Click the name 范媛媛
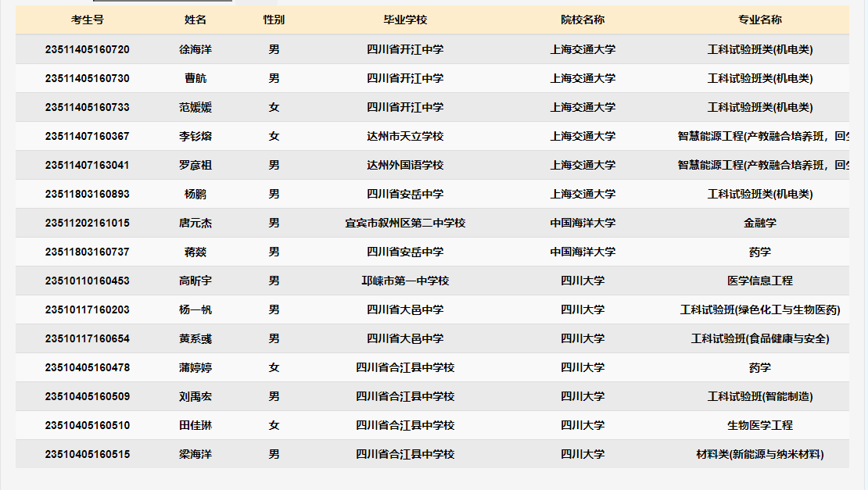Viewport: 868px width, 490px height. 195,107
